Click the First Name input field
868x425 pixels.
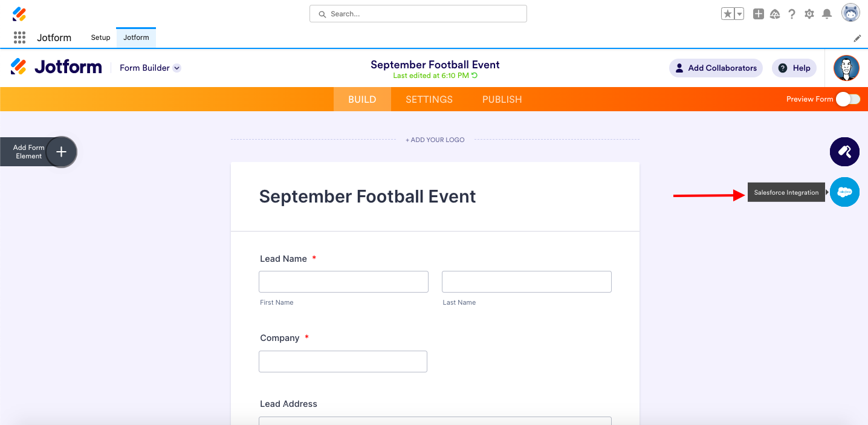tap(343, 282)
